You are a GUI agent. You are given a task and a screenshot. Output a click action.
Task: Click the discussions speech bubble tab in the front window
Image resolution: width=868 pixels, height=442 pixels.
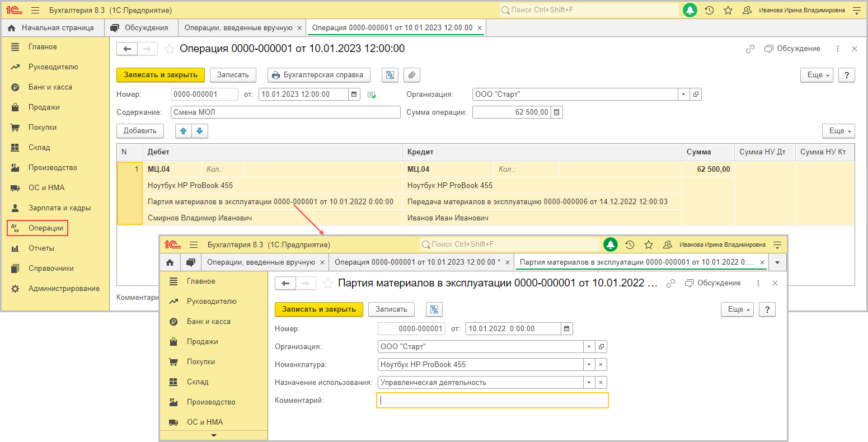click(x=190, y=262)
